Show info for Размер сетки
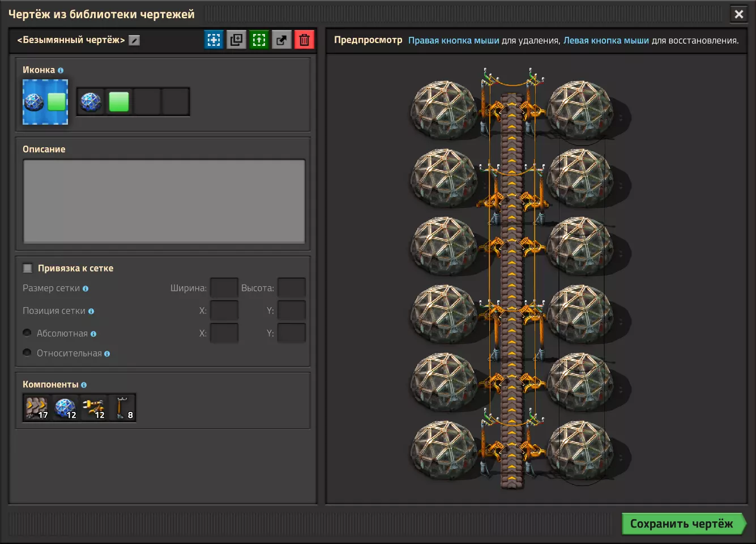 coord(86,288)
